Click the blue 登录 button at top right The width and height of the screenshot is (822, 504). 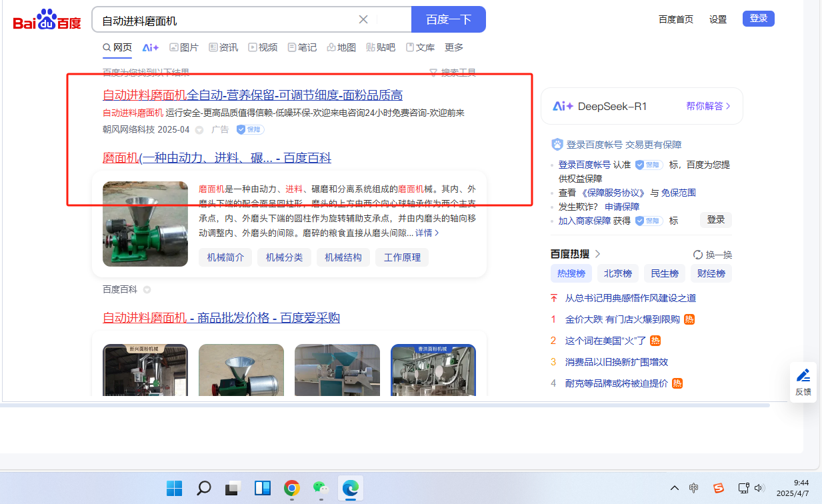758,19
